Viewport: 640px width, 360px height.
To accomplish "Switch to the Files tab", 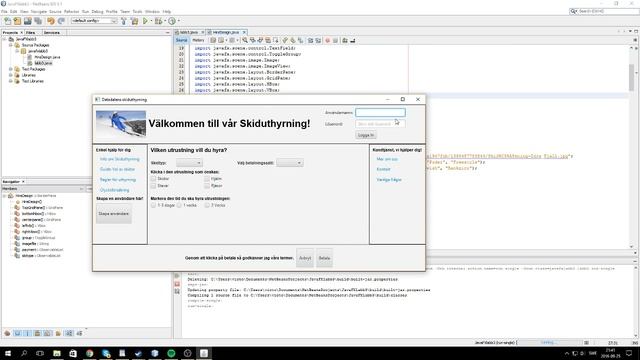I will (31, 33).
